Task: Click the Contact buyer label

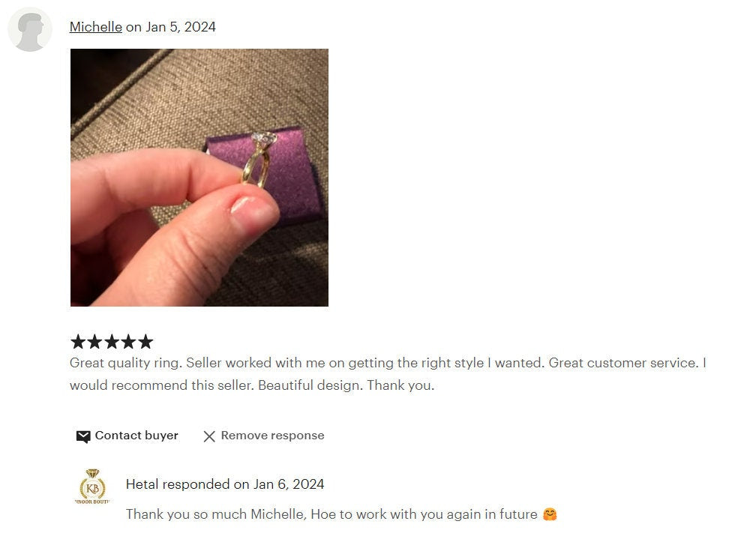Action: [x=136, y=436]
